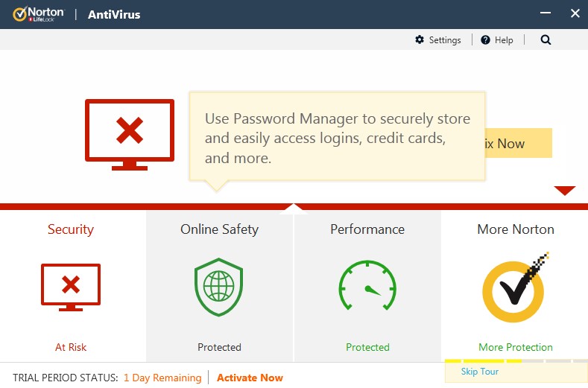Click Protected under Online Safety
Screen dimensions: 588x388
click(x=219, y=347)
